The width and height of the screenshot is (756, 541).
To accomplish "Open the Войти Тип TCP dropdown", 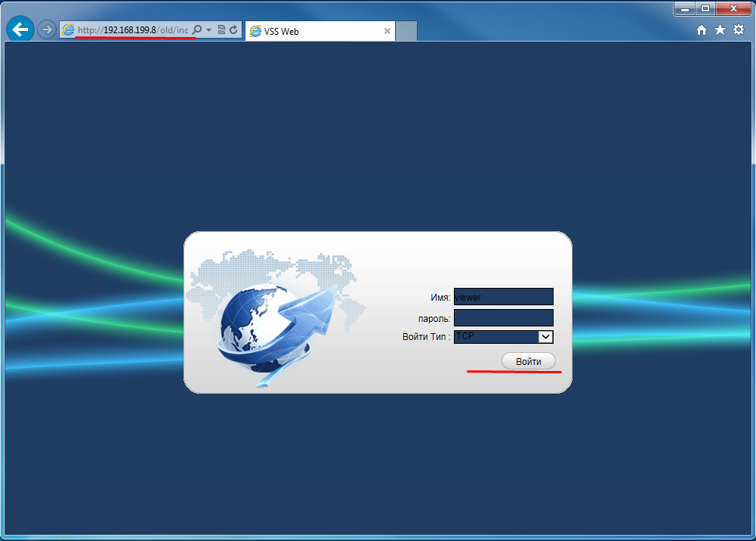I will (x=545, y=337).
